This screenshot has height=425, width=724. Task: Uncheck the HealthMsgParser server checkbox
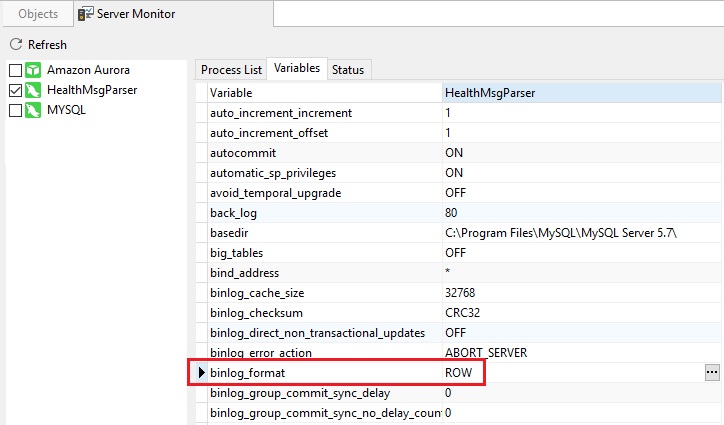click(x=15, y=90)
